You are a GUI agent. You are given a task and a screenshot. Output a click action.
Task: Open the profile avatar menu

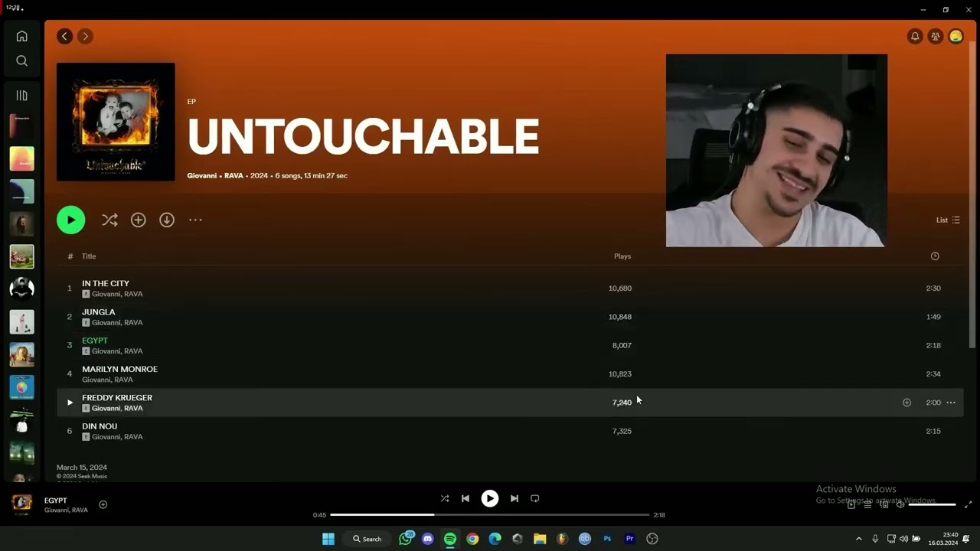tap(955, 36)
